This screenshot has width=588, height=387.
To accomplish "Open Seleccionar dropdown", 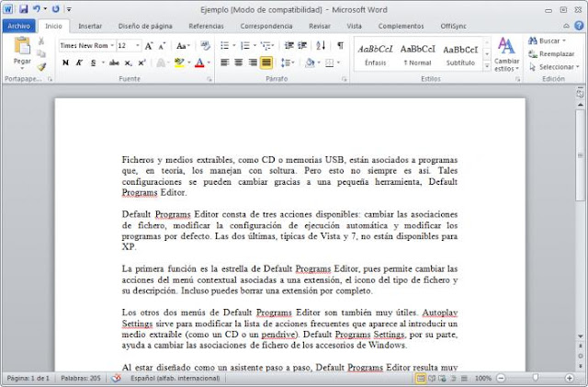I will coord(554,67).
